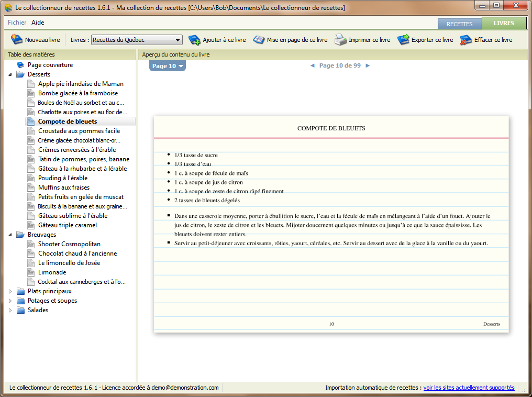The image size is (532, 397).
Task: Click the document icon beside Limonade
Action: coord(31,272)
